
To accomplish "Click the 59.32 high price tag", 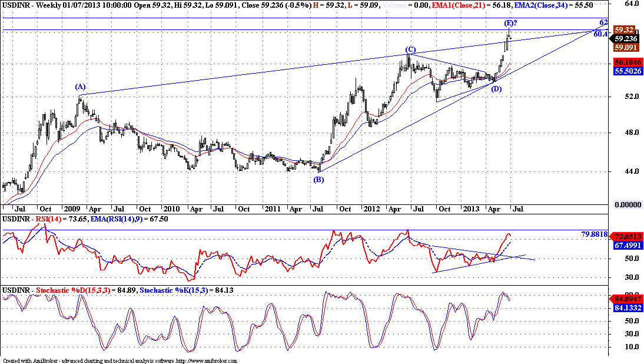I will [625, 29].
